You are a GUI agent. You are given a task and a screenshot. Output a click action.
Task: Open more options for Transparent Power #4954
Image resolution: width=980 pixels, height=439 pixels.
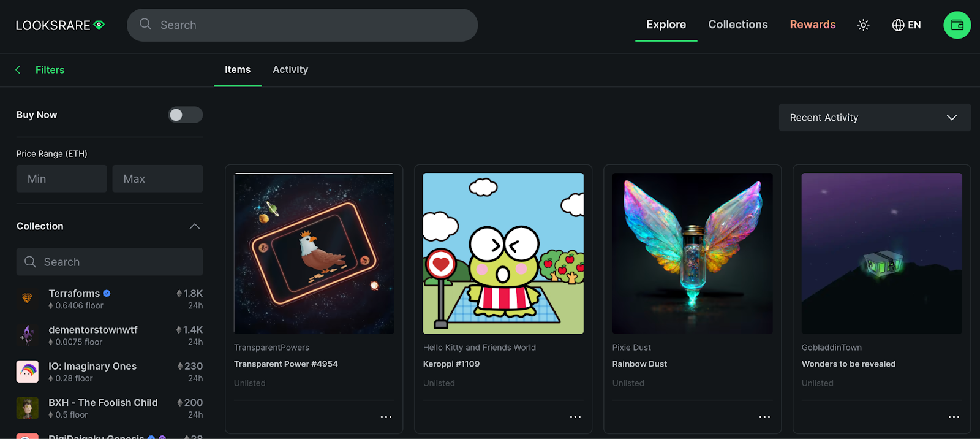386,417
